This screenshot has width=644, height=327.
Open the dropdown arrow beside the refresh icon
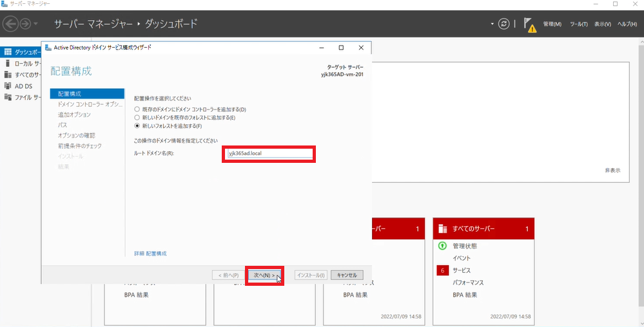pos(493,24)
